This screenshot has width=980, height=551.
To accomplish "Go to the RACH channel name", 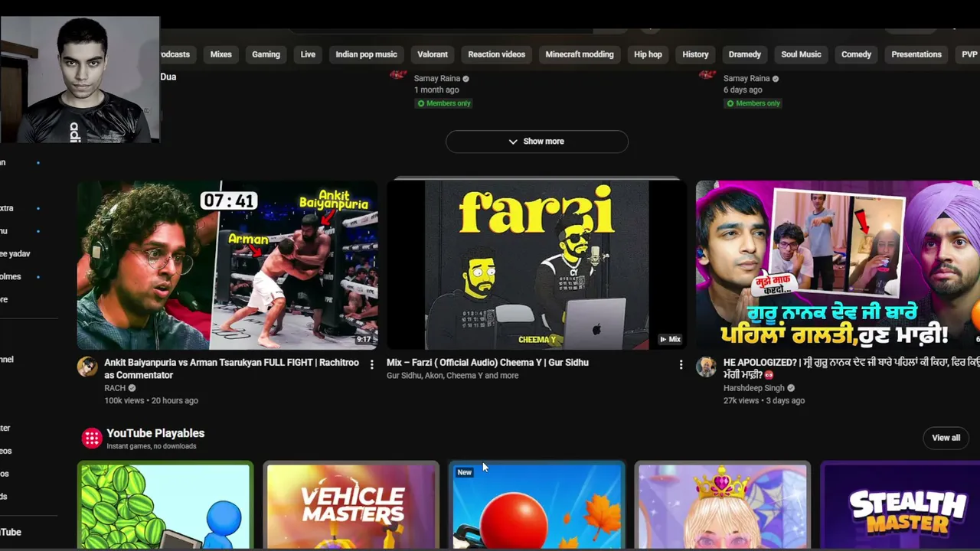I will click(115, 388).
